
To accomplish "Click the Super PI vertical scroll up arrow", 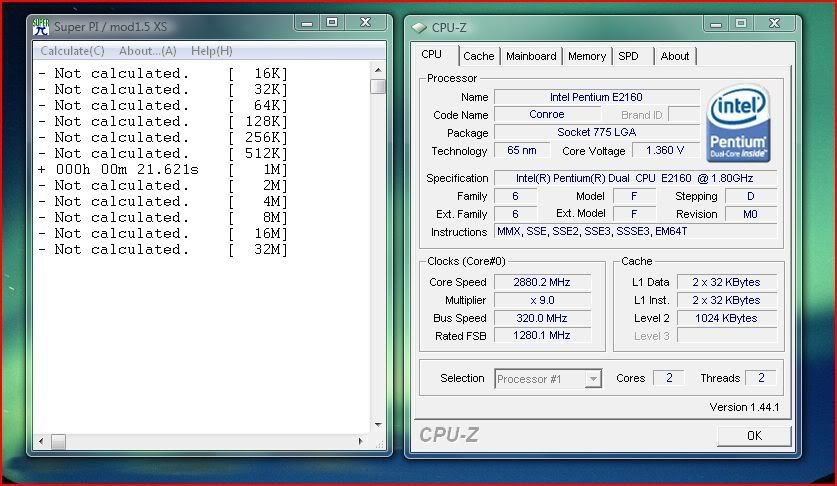I will 378,70.
